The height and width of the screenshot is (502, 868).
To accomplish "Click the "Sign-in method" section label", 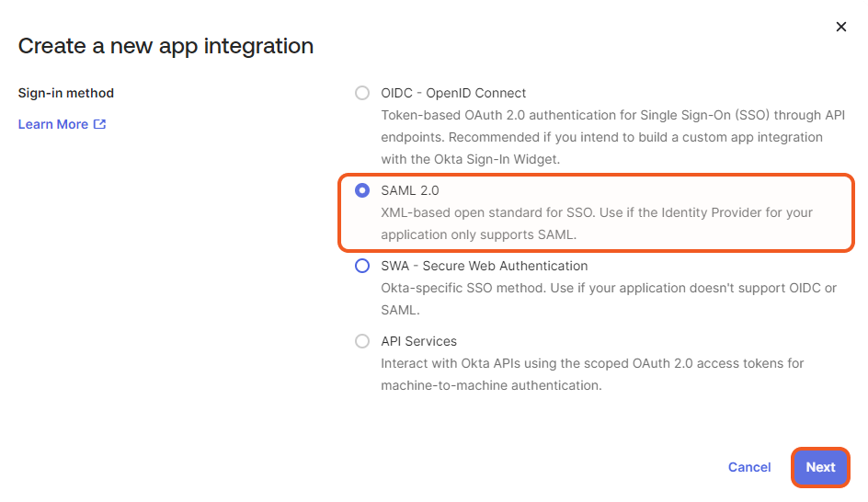I will (66, 93).
